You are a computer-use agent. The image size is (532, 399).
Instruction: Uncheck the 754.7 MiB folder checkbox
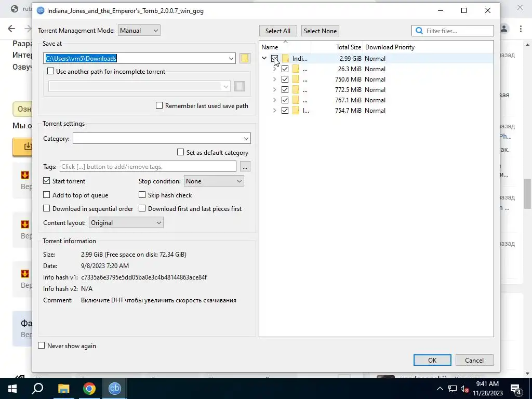[x=285, y=111]
